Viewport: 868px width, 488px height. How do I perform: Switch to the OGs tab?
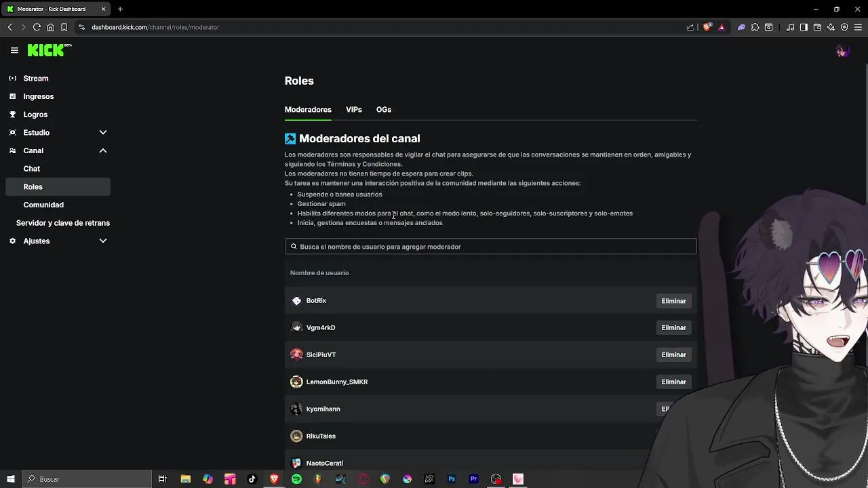(384, 110)
